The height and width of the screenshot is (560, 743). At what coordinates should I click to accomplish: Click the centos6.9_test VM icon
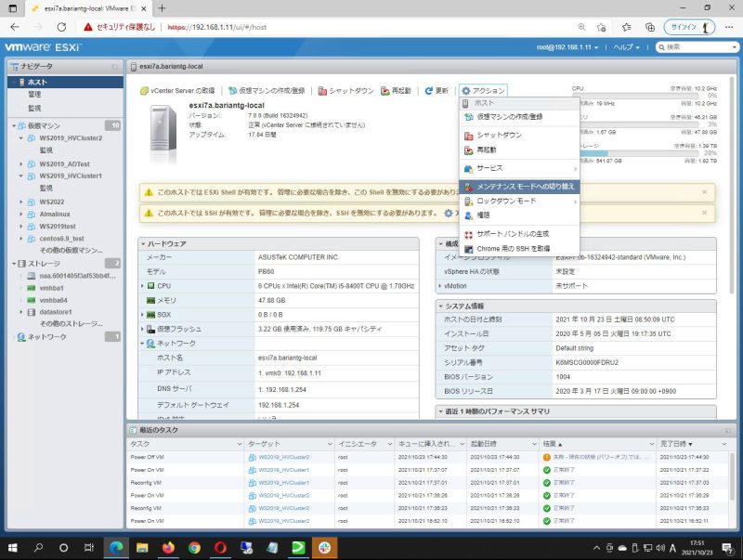pyautogui.click(x=32, y=239)
